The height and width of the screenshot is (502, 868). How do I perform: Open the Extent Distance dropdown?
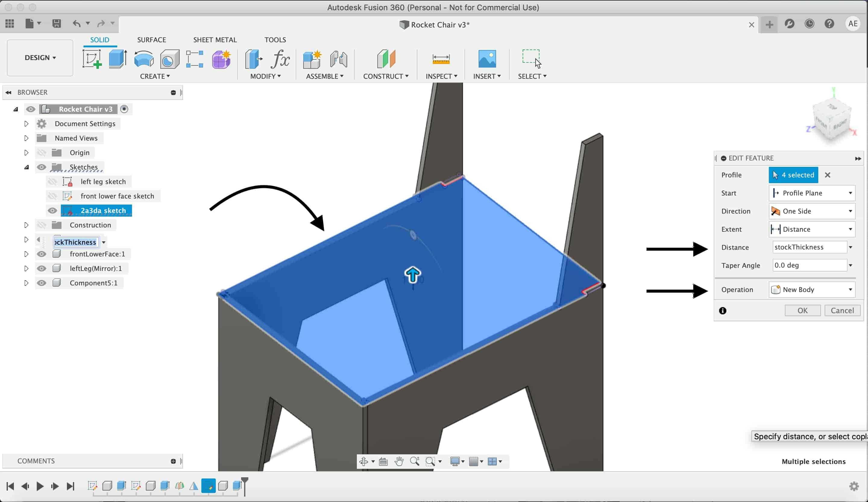pos(812,229)
